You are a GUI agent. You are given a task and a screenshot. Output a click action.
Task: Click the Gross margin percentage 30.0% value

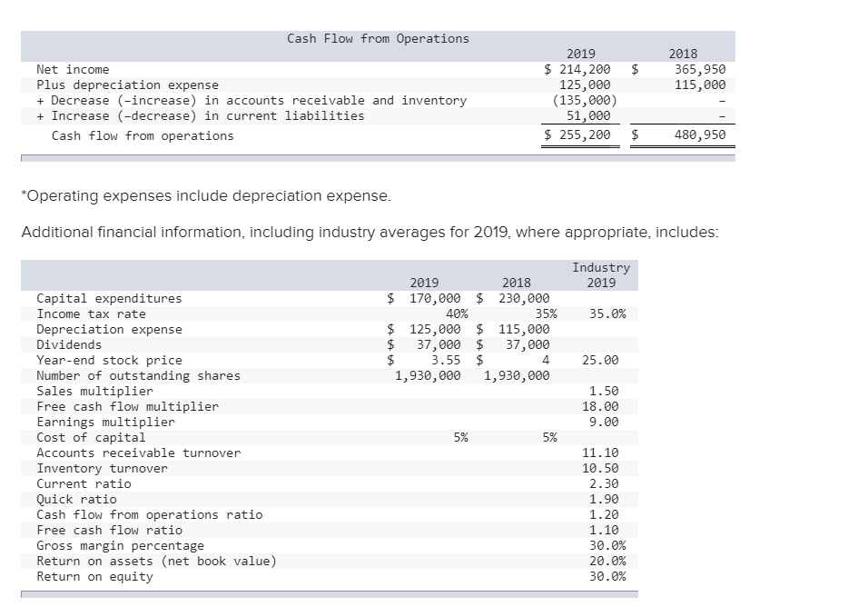pyautogui.click(x=607, y=545)
